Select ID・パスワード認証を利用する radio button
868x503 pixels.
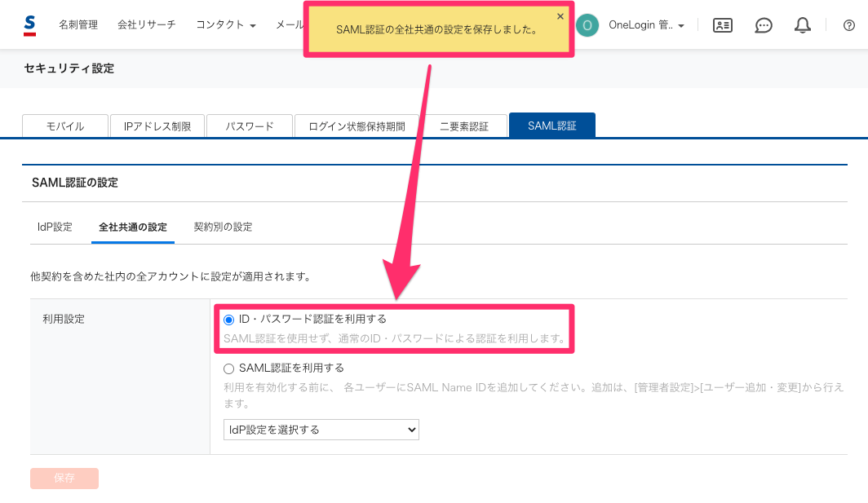(228, 320)
